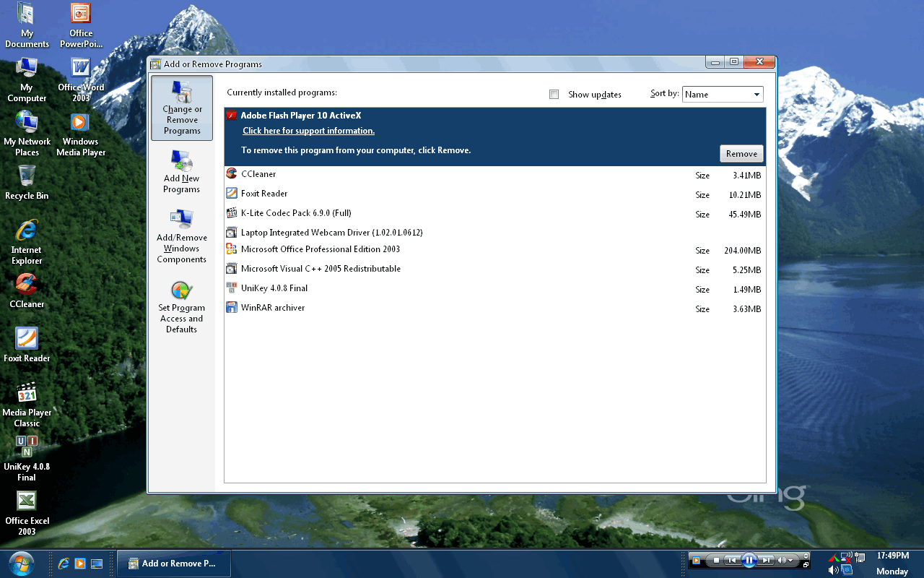Select WinRAR archiver in the list
Viewport: 924px width, 578px height.
click(x=495, y=308)
